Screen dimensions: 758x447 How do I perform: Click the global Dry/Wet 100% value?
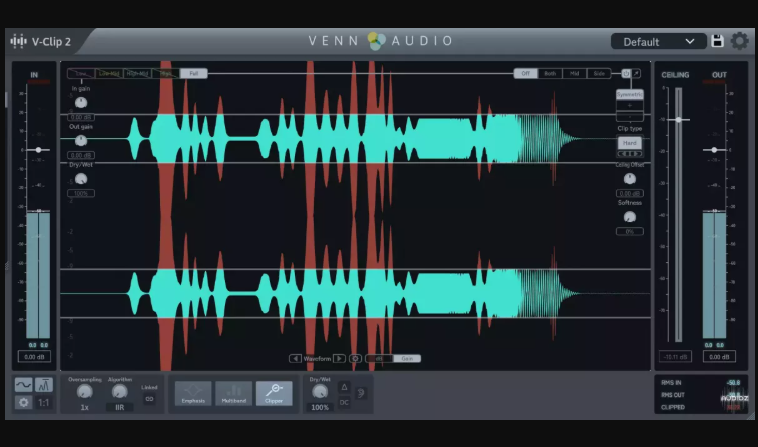click(320, 407)
